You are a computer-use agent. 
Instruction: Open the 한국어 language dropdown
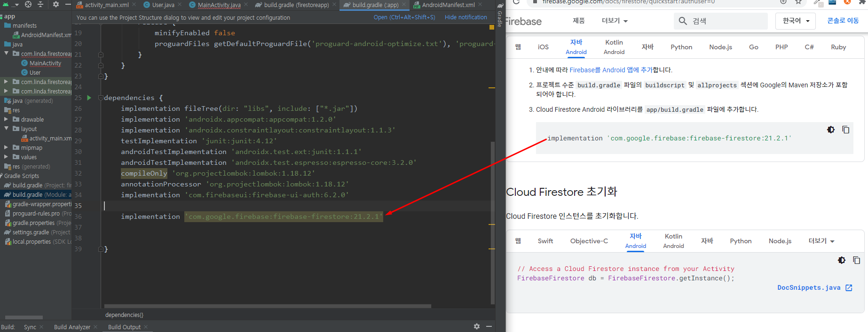click(x=796, y=21)
